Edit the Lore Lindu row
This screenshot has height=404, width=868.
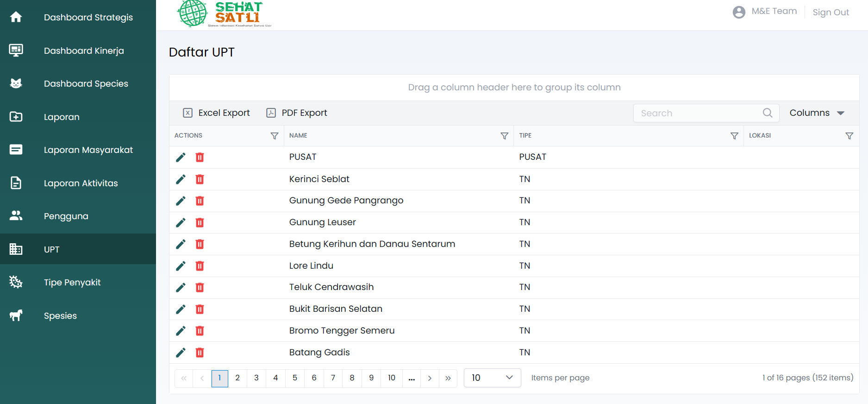pyautogui.click(x=181, y=265)
